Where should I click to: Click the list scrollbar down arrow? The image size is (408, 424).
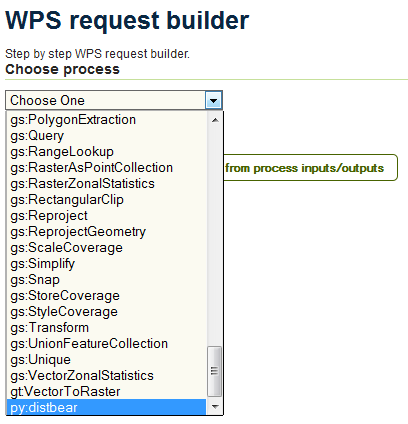(x=215, y=406)
